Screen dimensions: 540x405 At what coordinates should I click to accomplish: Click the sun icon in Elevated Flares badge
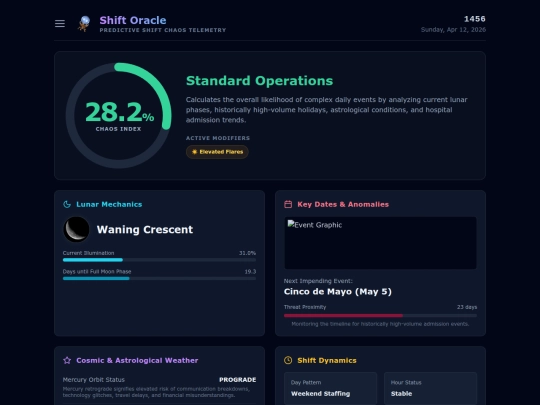194,152
